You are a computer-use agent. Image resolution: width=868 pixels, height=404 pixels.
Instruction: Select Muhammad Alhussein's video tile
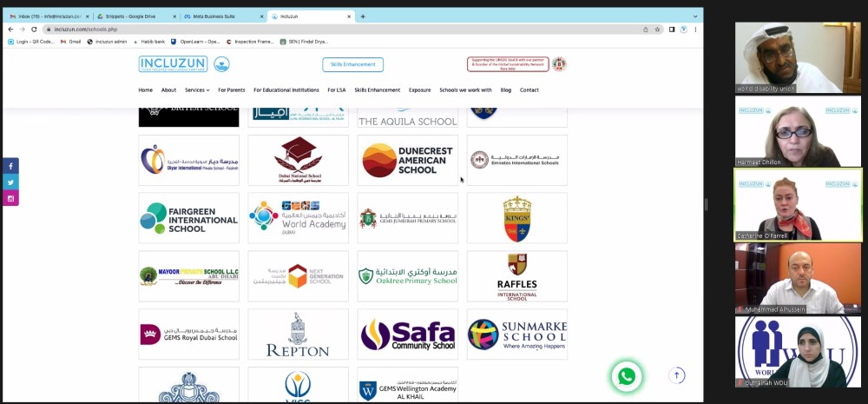798,279
